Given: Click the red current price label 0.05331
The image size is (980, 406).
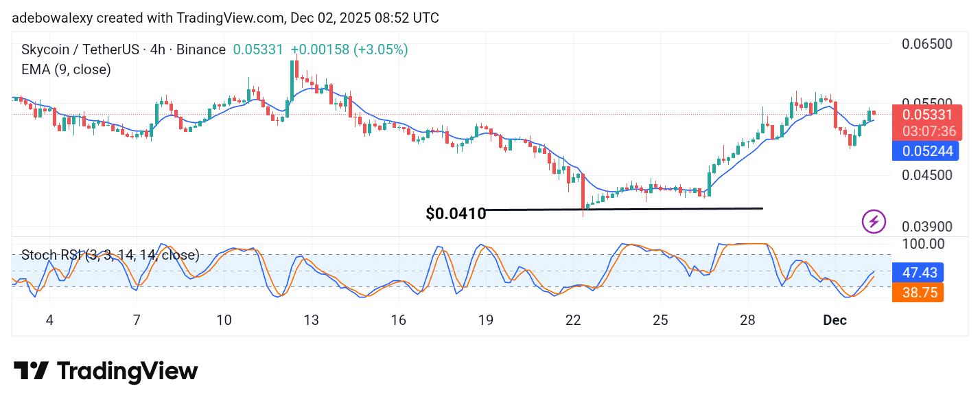Looking at the screenshot, I should click(928, 115).
